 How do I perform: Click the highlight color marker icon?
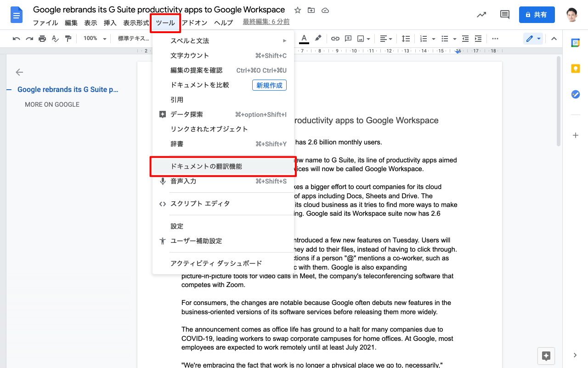point(318,39)
